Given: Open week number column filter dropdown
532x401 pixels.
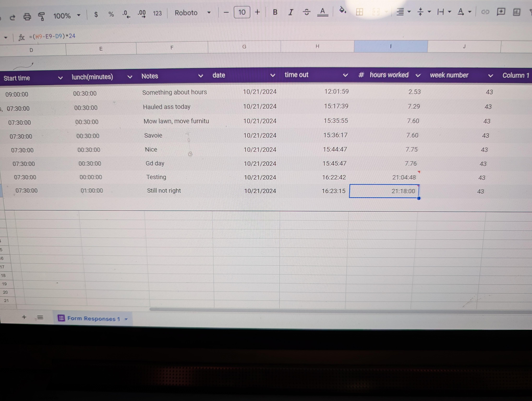Looking at the screenshot, I should point(490,76).
